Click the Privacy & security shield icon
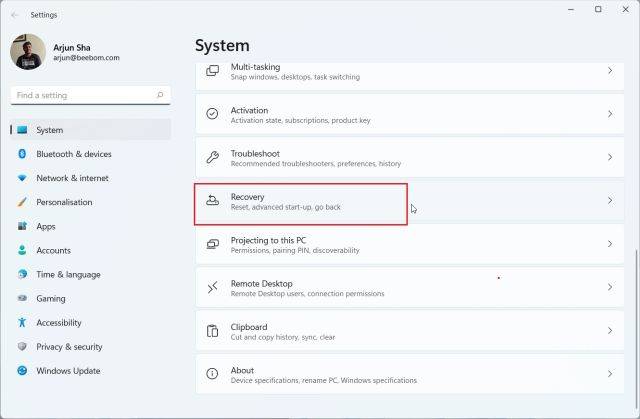This screenshot has height=419, width=640. pos(22,347)
